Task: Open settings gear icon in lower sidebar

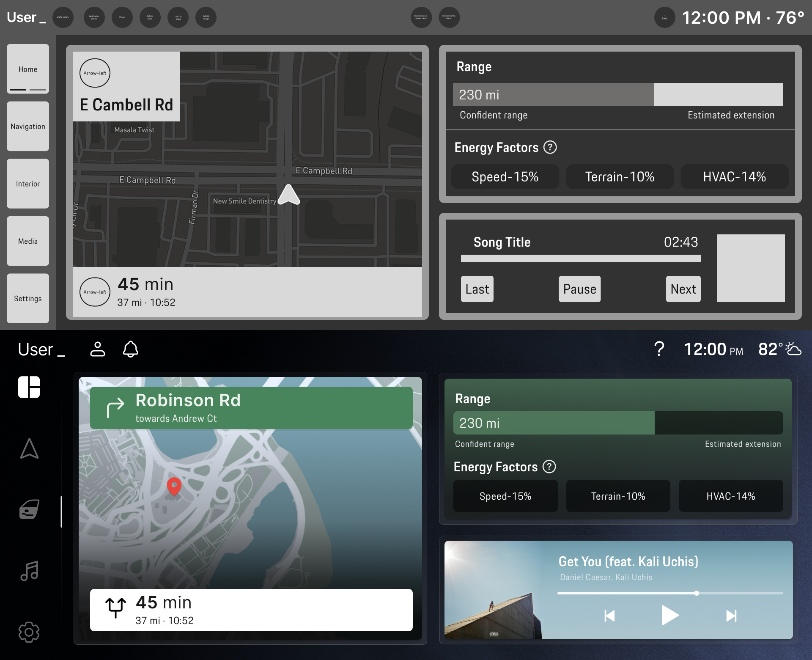Action: (29, 632)
